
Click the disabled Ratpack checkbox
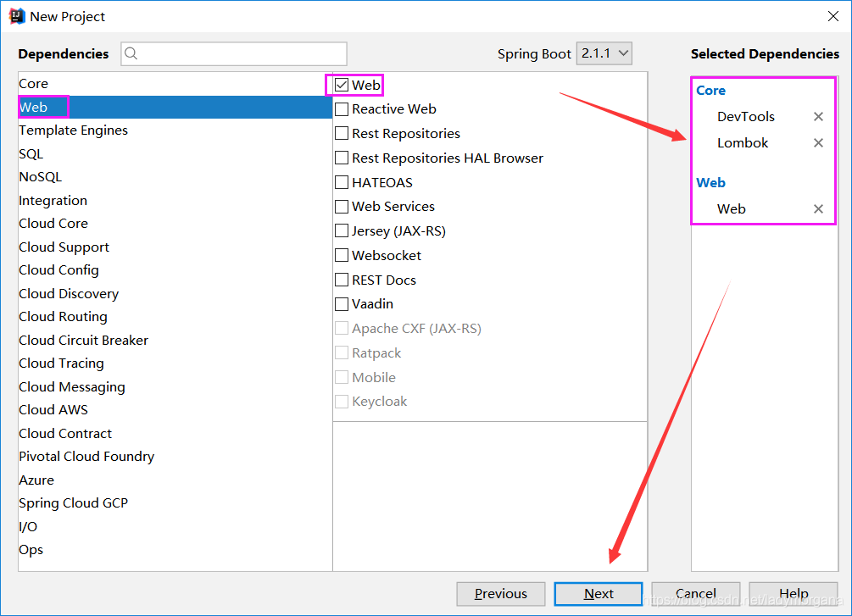(x=342, y=352)
